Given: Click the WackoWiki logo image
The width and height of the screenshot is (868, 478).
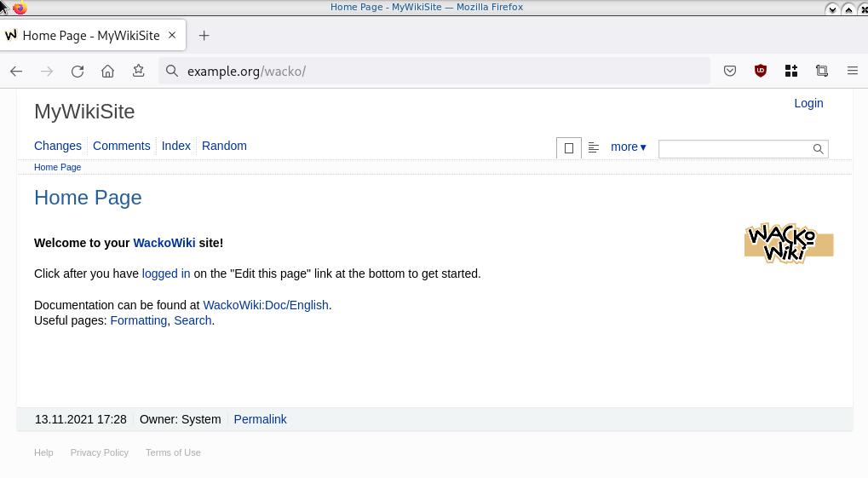Looking at the screenshot, I should pos(788,243).
